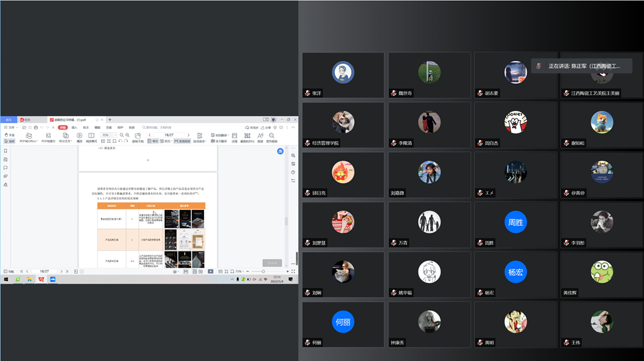Image resolution: width=644 pixels, height=361 pixels.
Task: Click the fullscreen icon in status bar
Action: (x=293, y=271)
